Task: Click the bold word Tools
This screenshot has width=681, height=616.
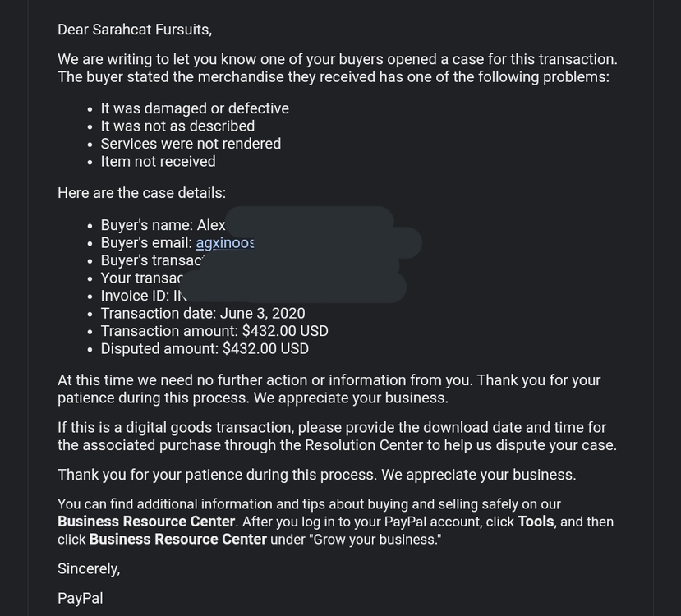Action: tap(536, 522)
